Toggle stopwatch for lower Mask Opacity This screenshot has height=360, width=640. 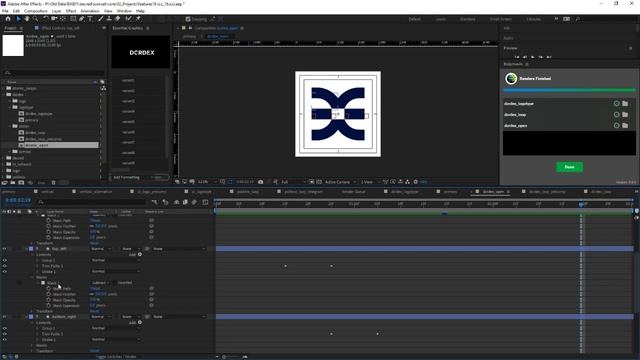click(x=49, y=300)
